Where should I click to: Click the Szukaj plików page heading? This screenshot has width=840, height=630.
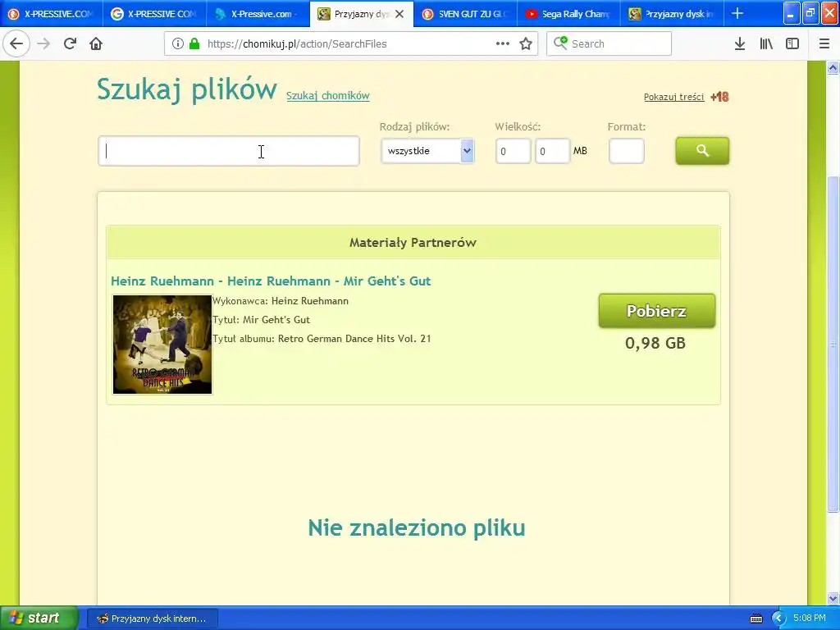tap(187, 89)
